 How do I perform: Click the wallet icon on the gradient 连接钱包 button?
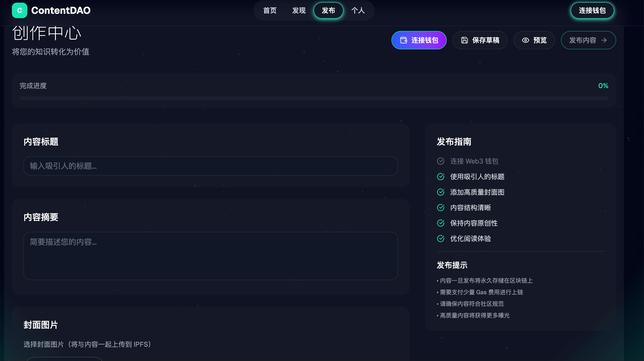point(404,40)
